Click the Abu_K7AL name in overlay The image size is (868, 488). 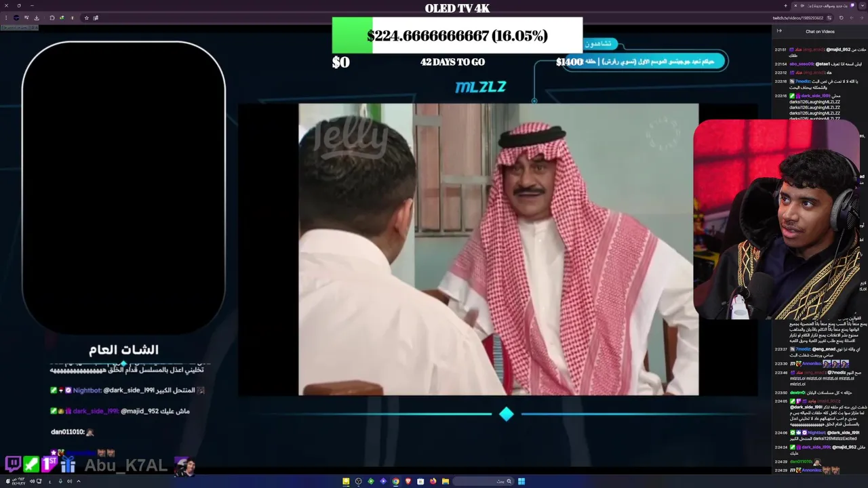point(125,465)
